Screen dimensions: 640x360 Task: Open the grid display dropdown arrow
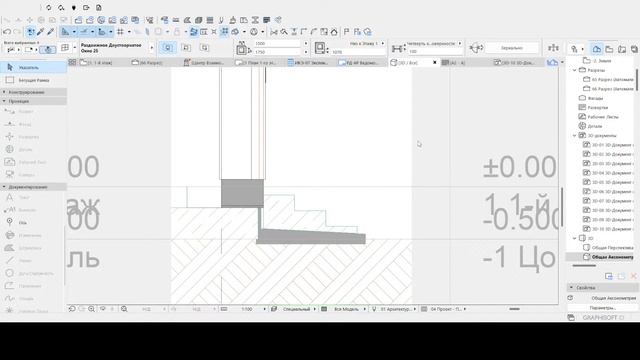point(129,32)
